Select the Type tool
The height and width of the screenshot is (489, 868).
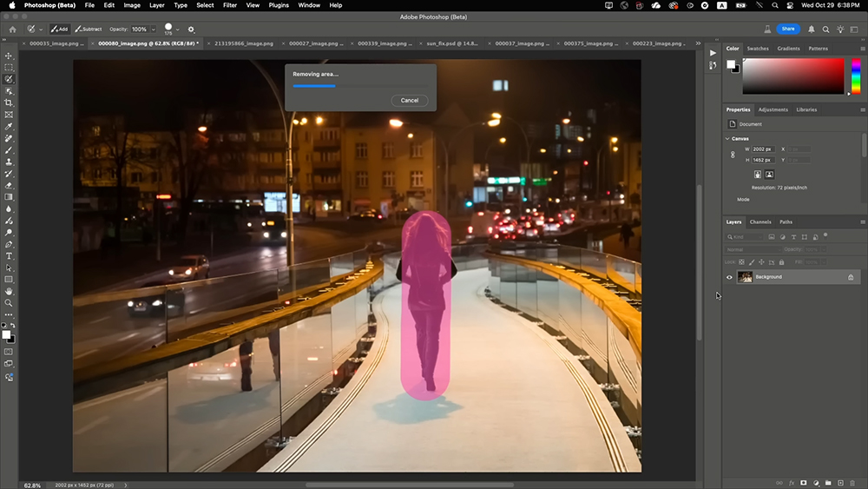coord(9,256)
